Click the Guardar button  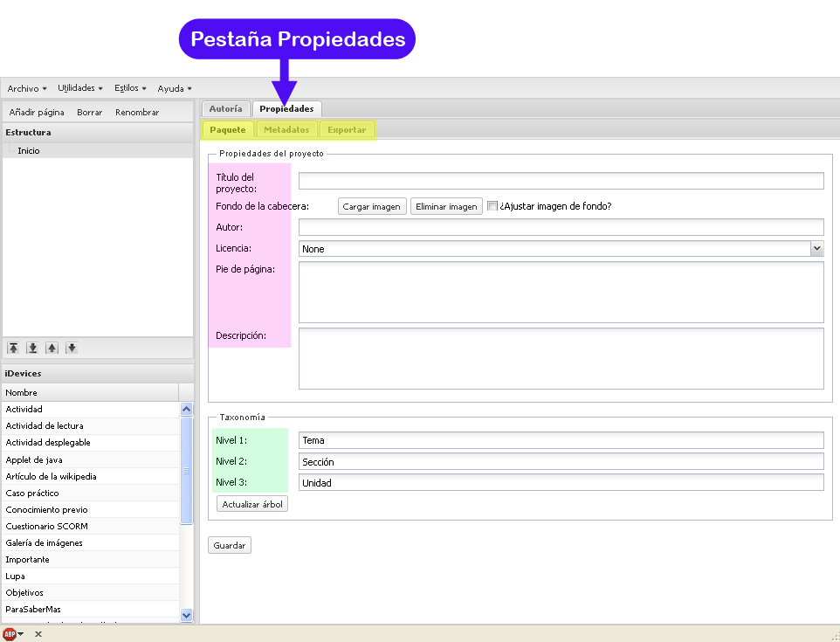point(230,545)
